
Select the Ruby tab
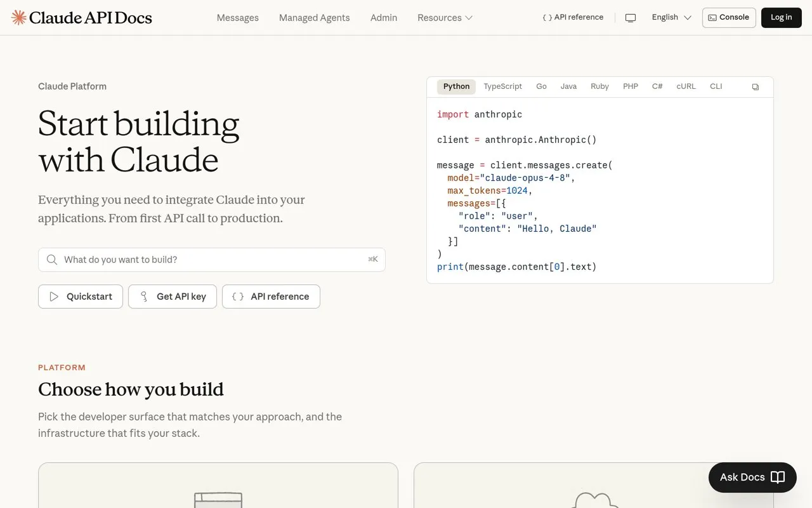[x=599, y=86]
